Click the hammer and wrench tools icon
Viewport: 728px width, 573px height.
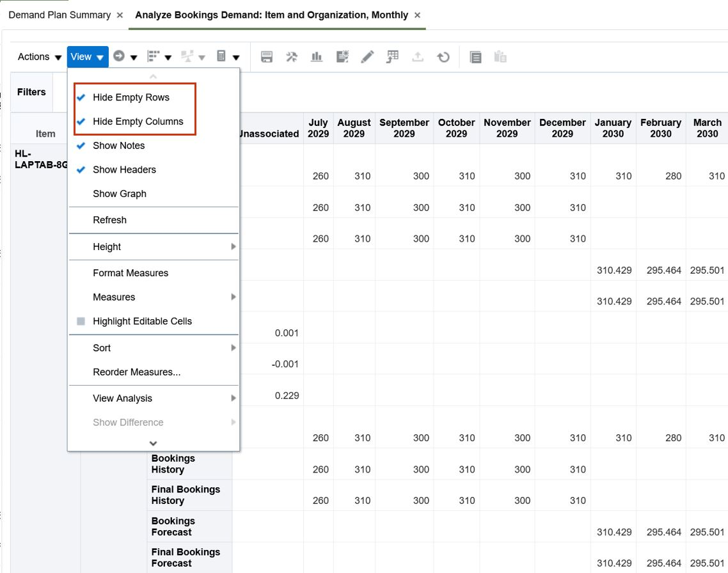point(292,57)
